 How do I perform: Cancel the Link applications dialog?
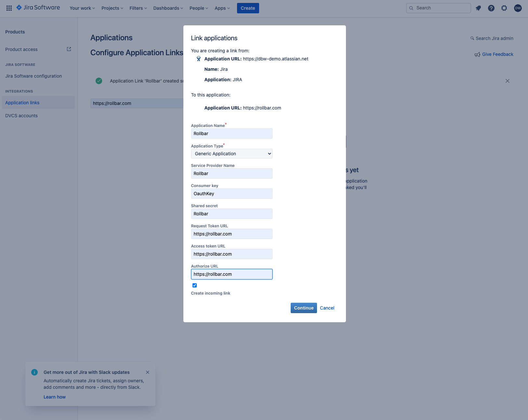pyautogui.click(x=327, y=308)
